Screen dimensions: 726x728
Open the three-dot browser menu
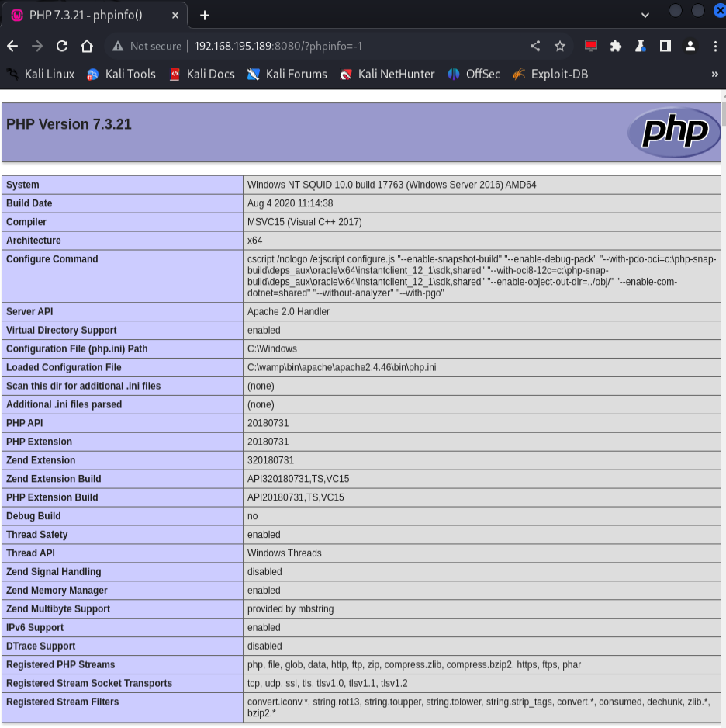716,46
